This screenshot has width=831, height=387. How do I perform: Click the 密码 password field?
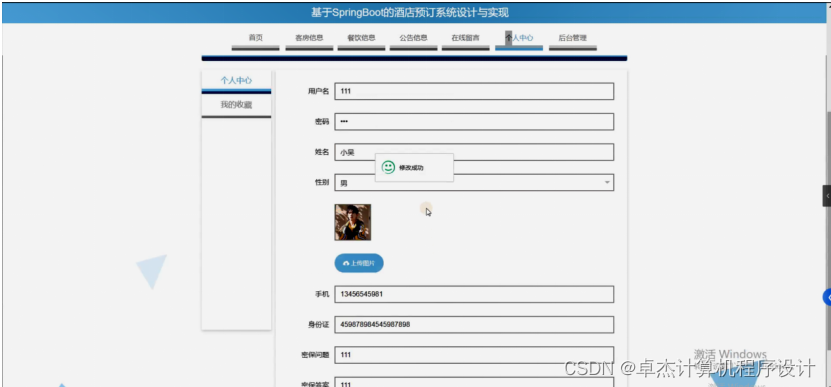[474, 121]
